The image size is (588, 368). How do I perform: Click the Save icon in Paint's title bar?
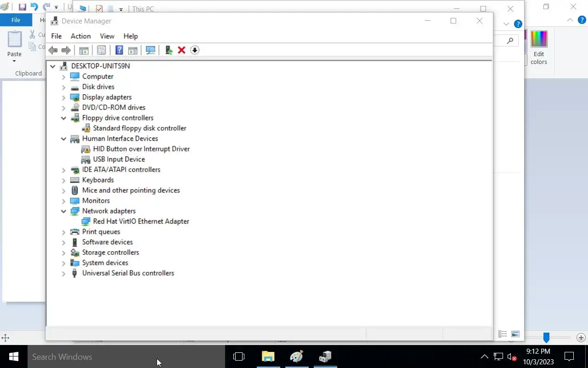(x=22, y=7)
